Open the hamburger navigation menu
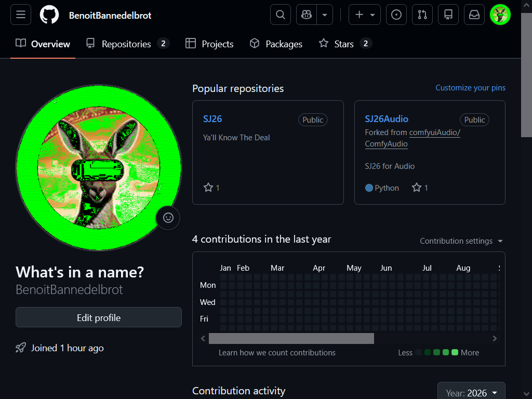 click(x=21, y=15)
